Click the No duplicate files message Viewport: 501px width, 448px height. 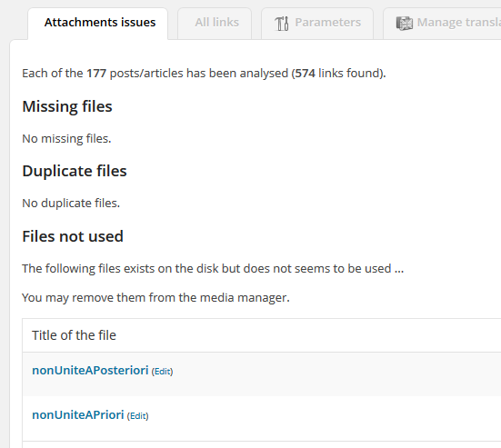click(71, 203)
